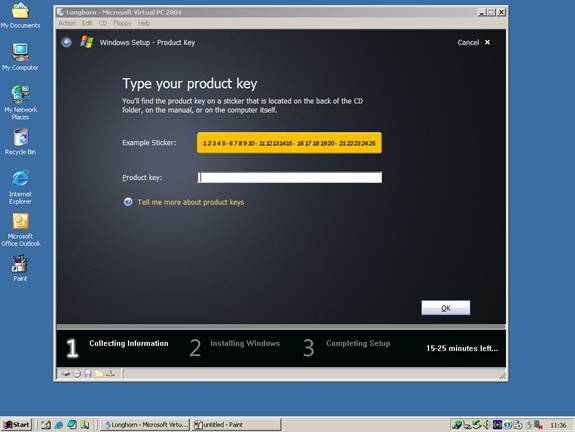
Task: Open the Action menu in Virtual PC
Action: coord(67,23)
